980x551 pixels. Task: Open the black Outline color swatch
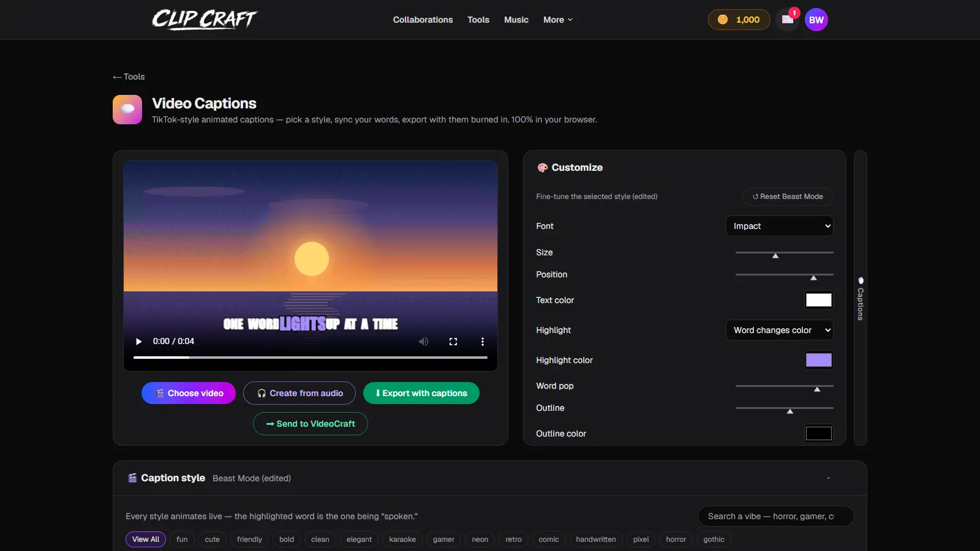tap(819, 433)
